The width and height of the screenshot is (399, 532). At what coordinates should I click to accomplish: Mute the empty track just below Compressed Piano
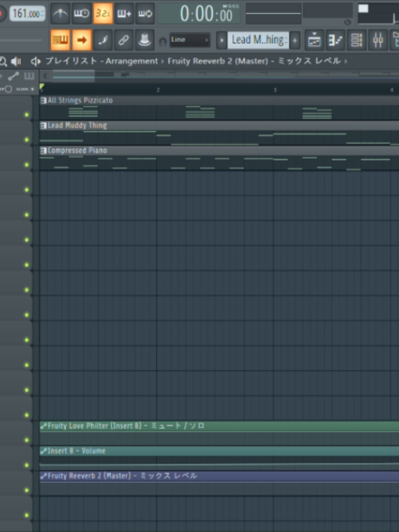26,190
